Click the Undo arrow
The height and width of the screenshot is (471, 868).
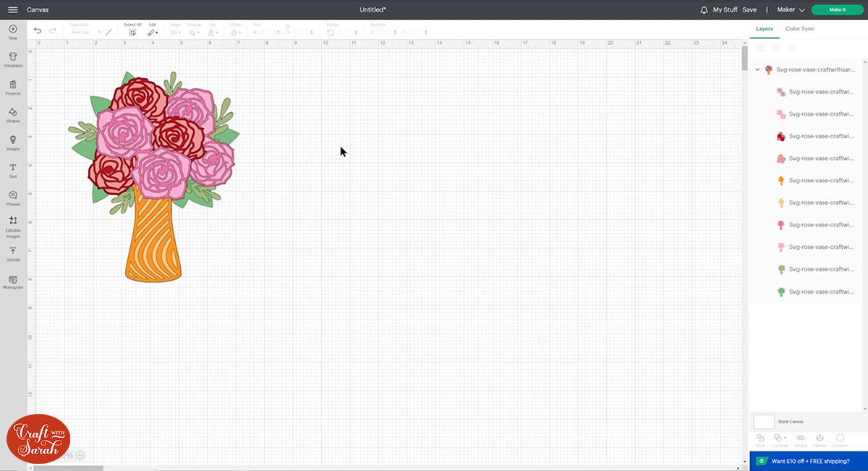(38, 31)
